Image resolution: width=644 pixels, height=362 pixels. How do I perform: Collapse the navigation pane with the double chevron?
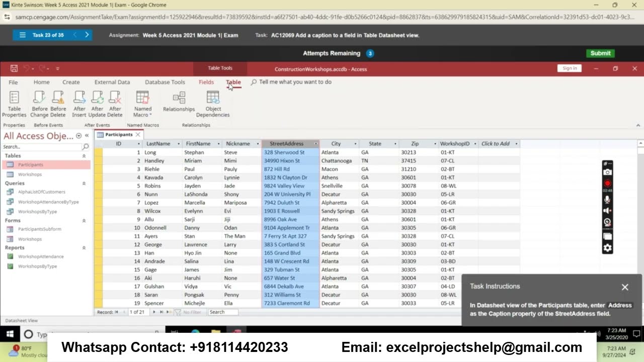click(x=87, y=136)
